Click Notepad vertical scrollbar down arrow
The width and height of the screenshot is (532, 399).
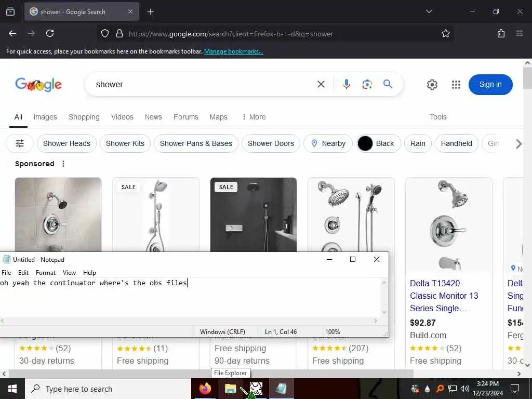[384, 312]
